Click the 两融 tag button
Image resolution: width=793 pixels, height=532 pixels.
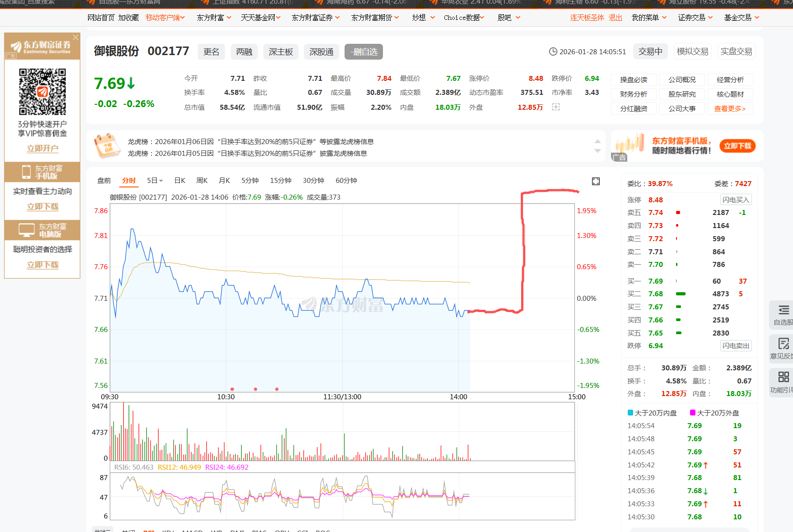click(244, 52)
